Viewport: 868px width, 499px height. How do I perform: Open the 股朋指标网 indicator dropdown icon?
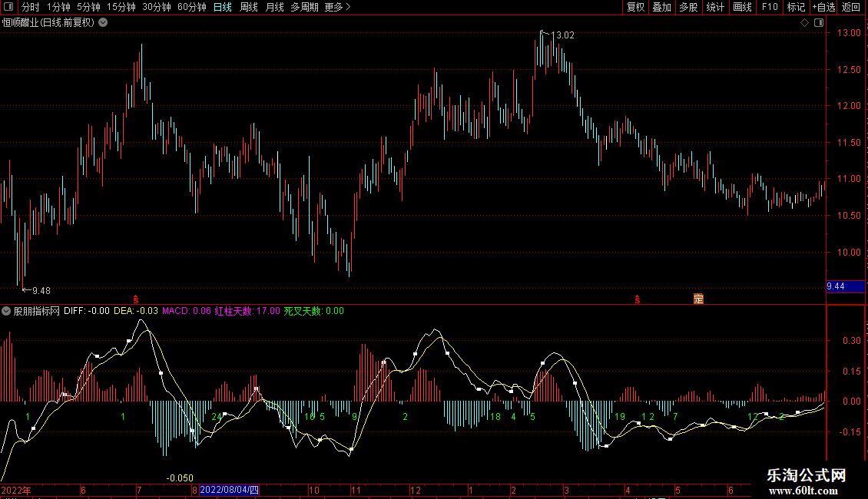tap(6, 311)
